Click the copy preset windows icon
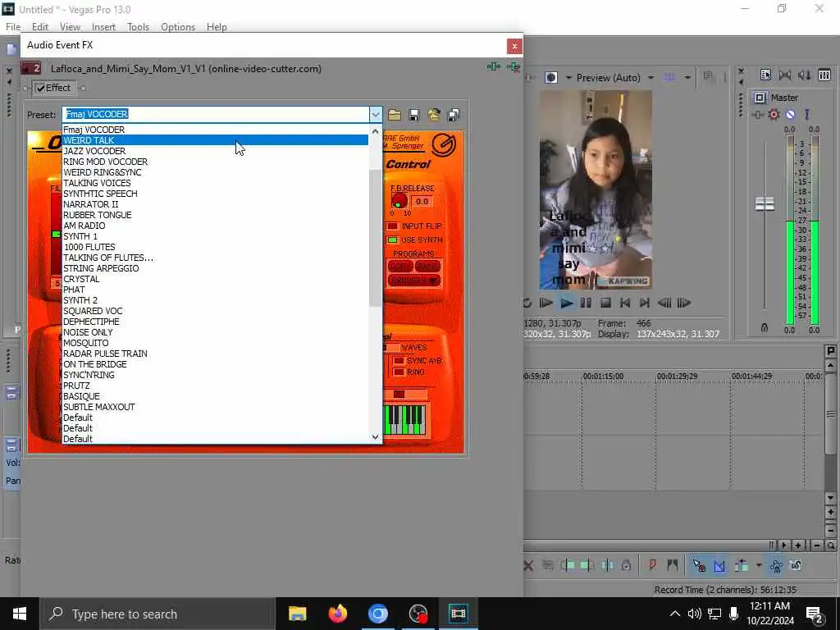Screen dimensions: 840x630 pyautogui.click(x=453, y=115)
